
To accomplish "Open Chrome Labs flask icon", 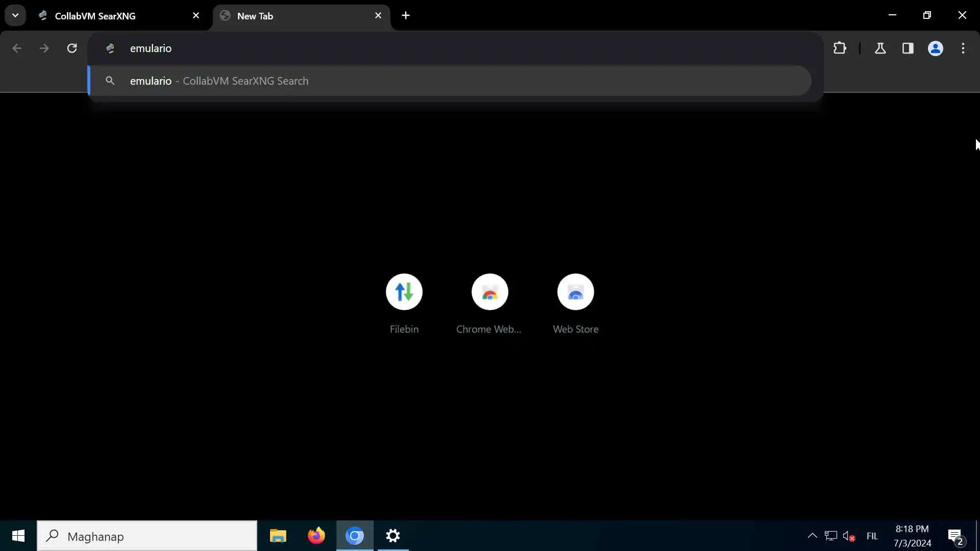I will coord(880,48).
